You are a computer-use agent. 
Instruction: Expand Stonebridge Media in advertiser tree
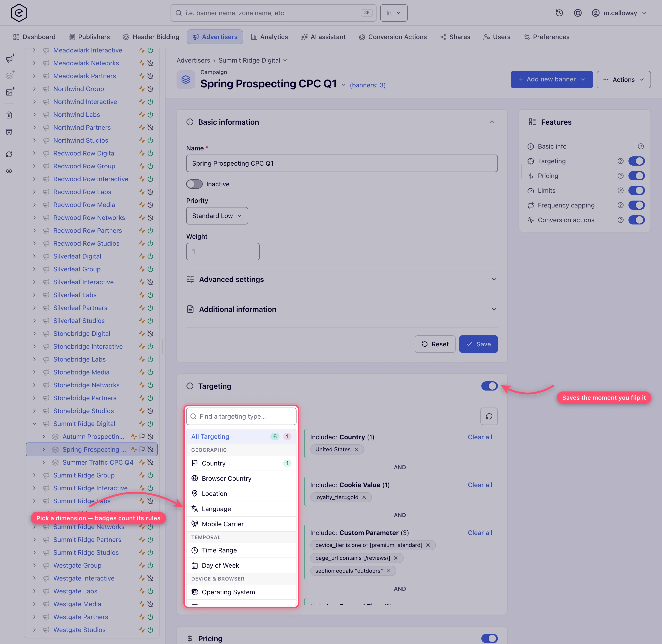pyautogui.click(x=34, y=372)
